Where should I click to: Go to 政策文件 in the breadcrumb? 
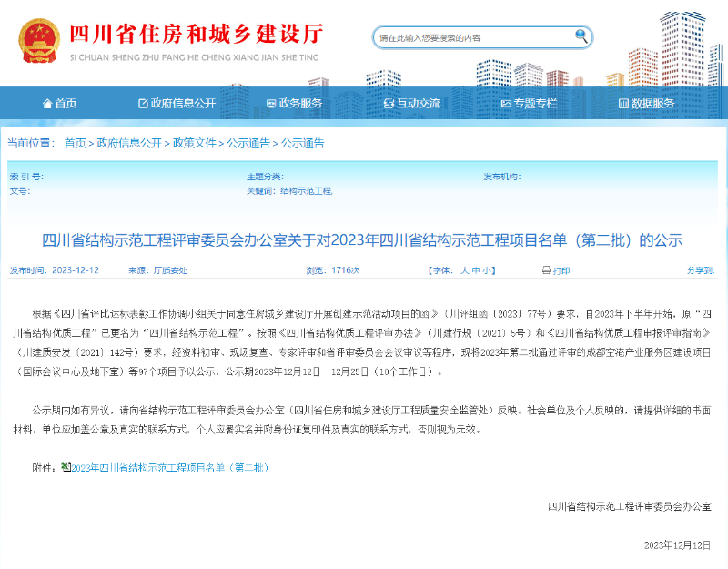(x=195, y=143)
